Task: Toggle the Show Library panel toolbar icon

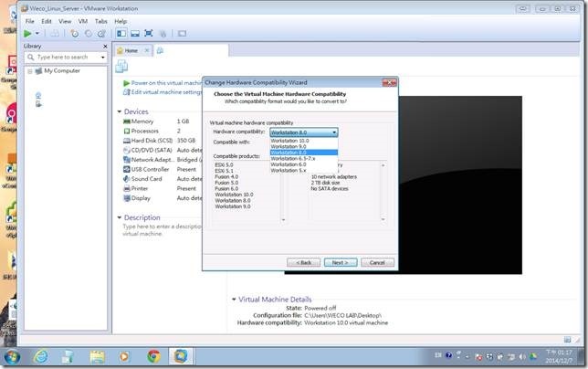Action: click(121, 34)
